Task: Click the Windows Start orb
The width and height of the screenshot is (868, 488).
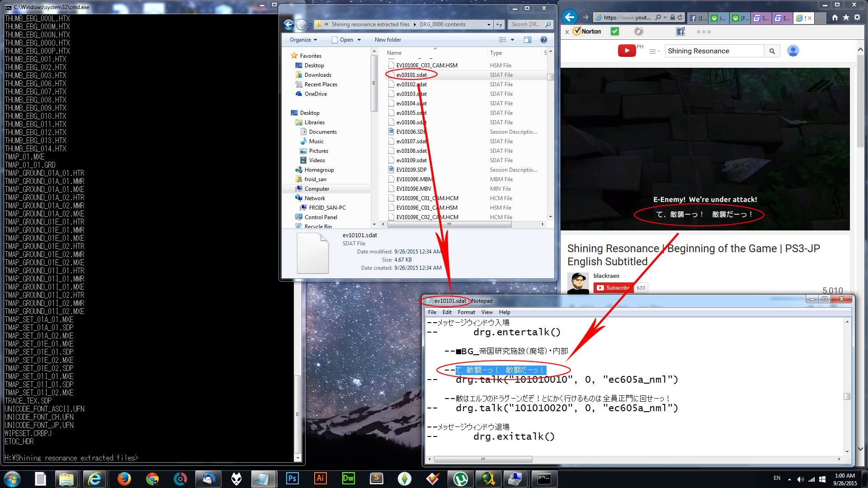Action: [12, 478]
